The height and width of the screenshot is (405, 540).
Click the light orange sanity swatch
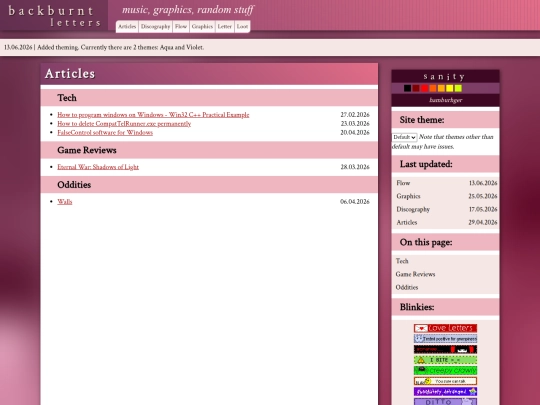441,89
